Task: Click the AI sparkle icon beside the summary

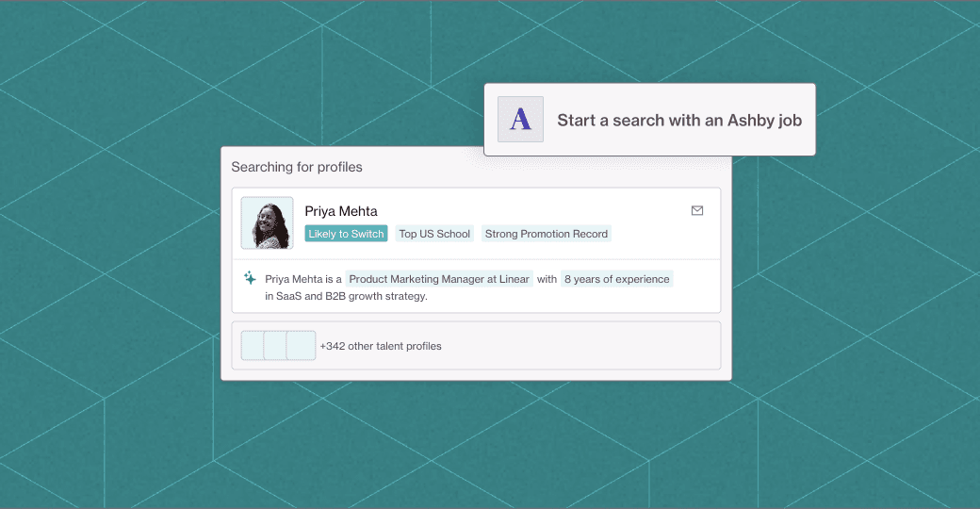Action: click(x=250, y=278)
